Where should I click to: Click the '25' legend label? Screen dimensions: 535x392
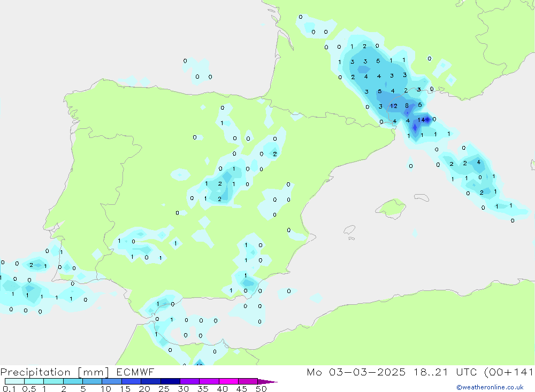pyautogui.click(x=164, y=389)
